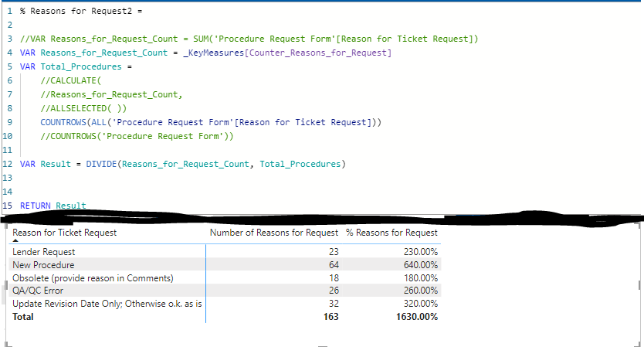This screenshot has width=644, height=347.
Task: Click RETURN Result on line 15
Action: [53, 206]
